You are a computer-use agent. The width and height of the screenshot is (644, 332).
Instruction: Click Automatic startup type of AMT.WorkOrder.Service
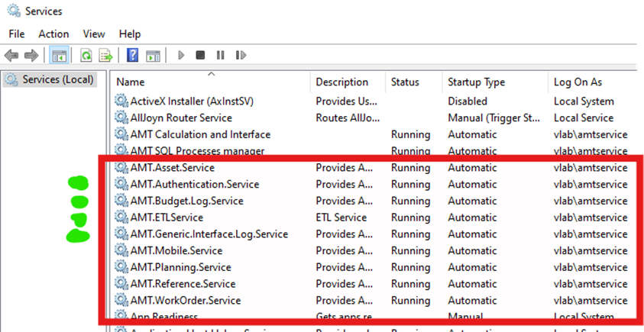pyautogui.click(x=472, y=301)
